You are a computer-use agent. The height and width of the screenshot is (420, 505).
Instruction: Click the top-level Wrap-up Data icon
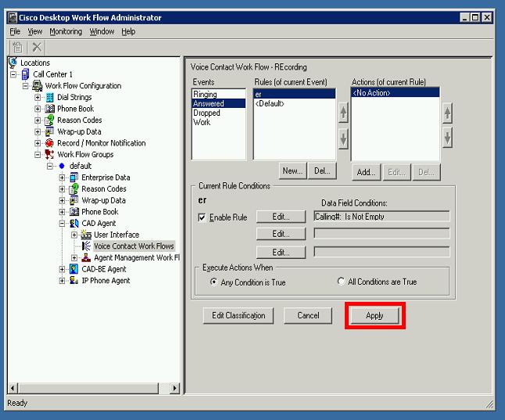[x=49, y=131]
